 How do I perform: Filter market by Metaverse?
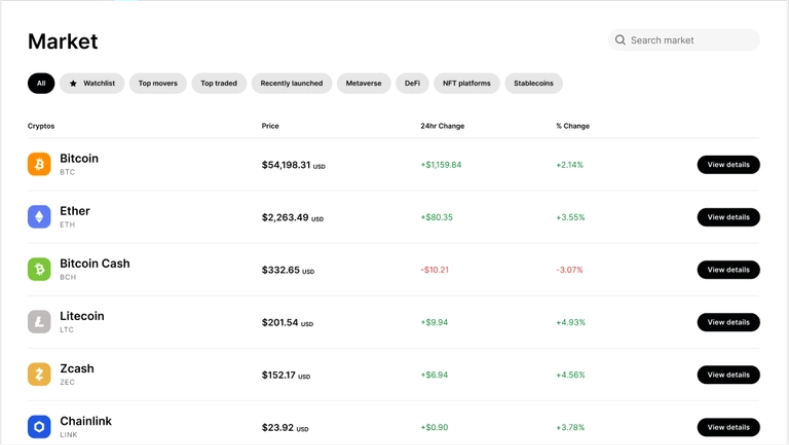coord(364,83)
